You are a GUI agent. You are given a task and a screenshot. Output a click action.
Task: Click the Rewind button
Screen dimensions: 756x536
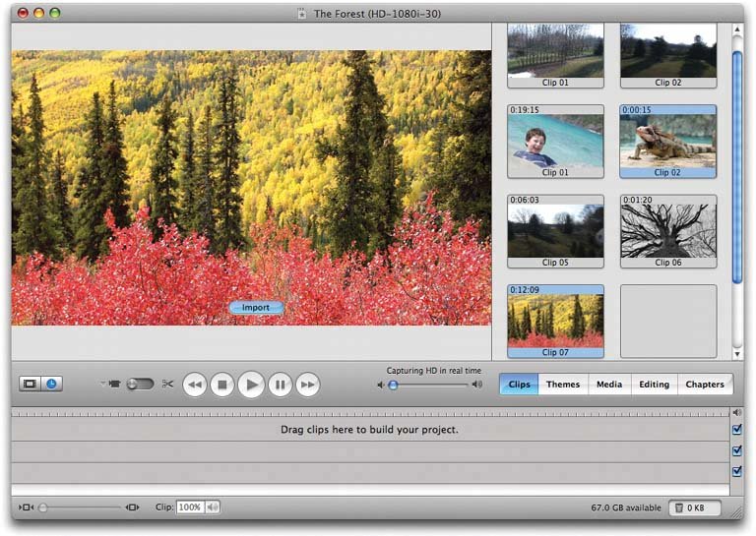coord(195,386)
